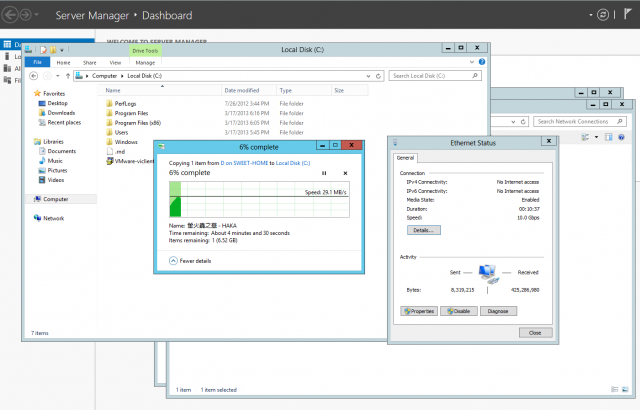Image resolution: width=640 pixels, height=410 pixels.
Task: Collapse copy dialog with Fewer details
Action: (190, 261)
